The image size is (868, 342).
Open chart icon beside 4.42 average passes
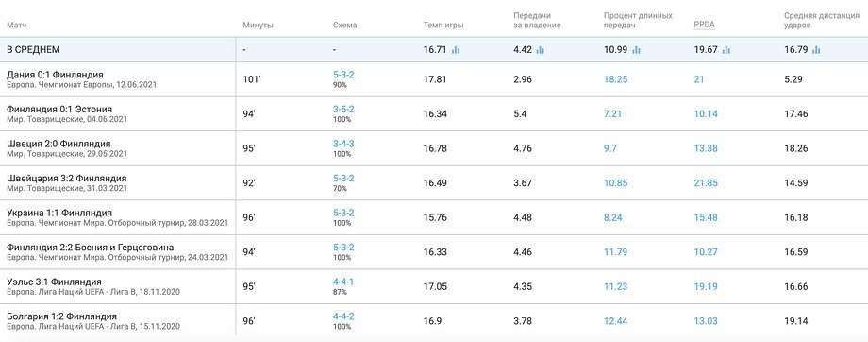click(x=541, y=50)
